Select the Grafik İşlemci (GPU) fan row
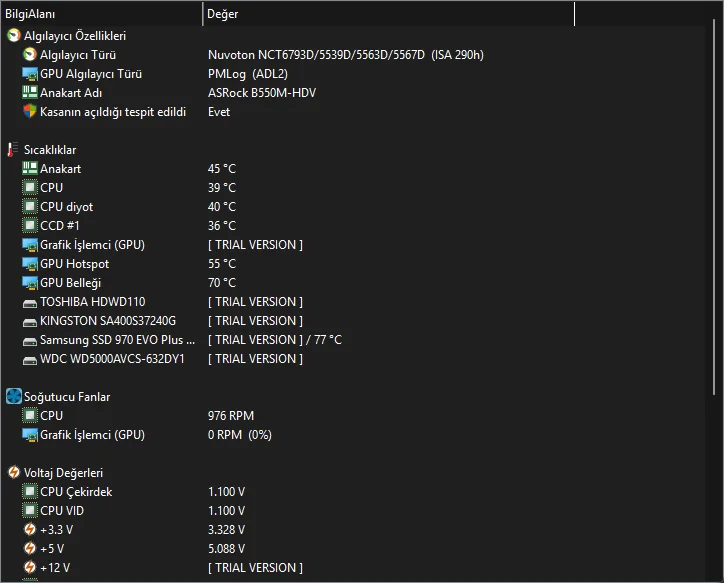The height and width of the screenshot is (583, 724). 92,435
